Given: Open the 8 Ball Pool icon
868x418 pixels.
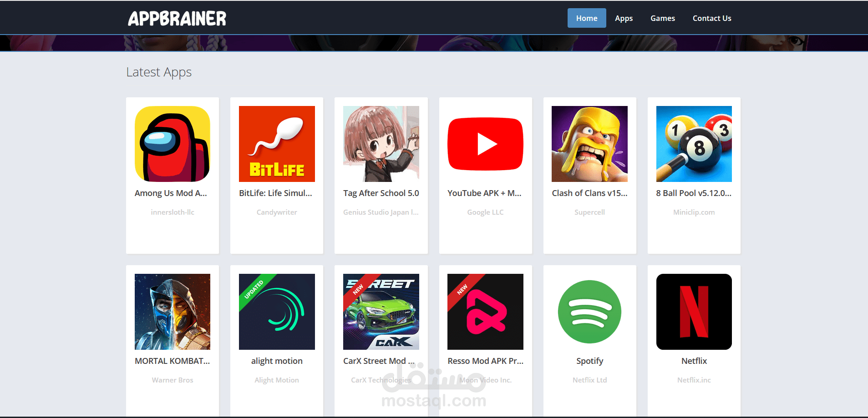Looking at the screenshot, I should tap(694, 144).
